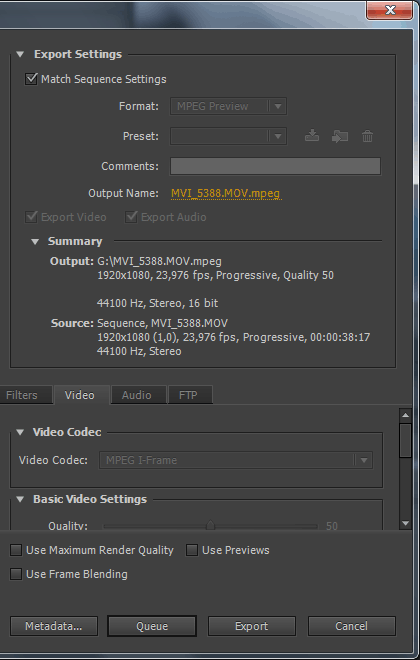The width and height of the screenshot is (420, 660).
Task: Click the settings panel scrollbar thumb
Action: pyautogui.click(x=405, y=440)
